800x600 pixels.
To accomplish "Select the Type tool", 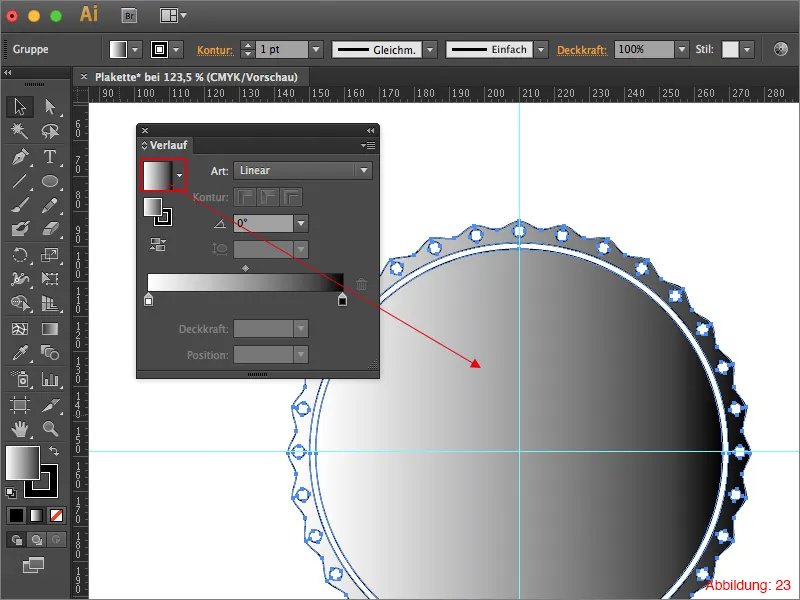I will tap(50, 157).
